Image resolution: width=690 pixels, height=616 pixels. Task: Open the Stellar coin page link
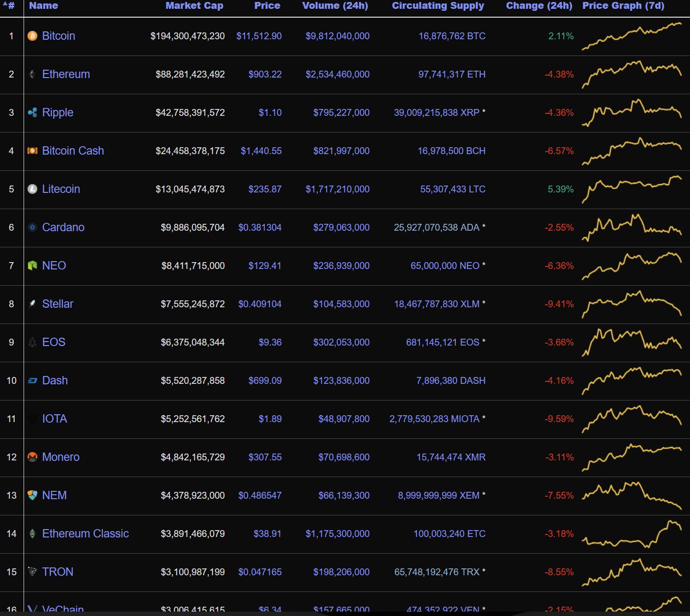57,304
